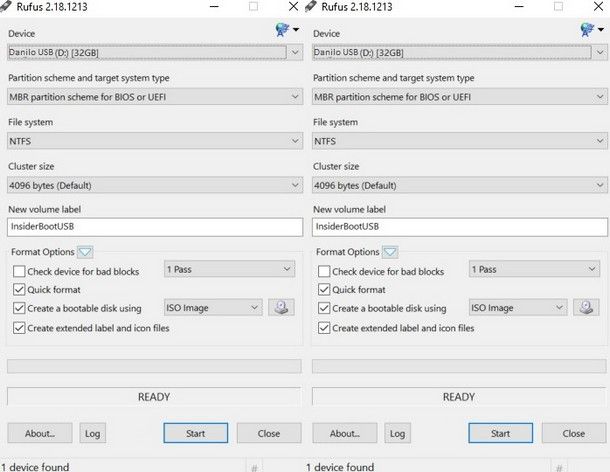Click New volume label field in right window

click(459, 227)
